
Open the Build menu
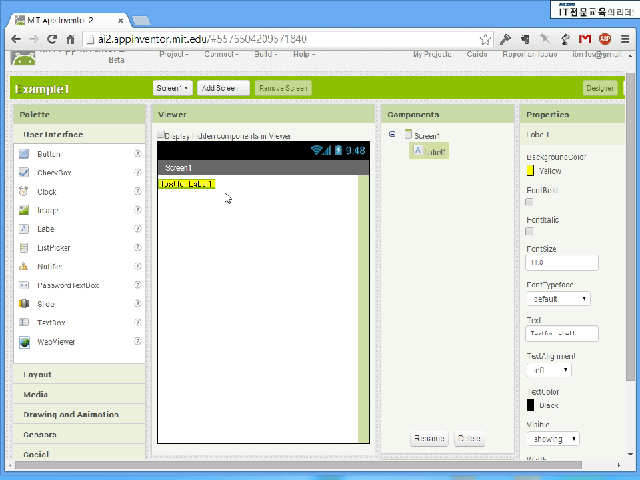tap(266, 54)
